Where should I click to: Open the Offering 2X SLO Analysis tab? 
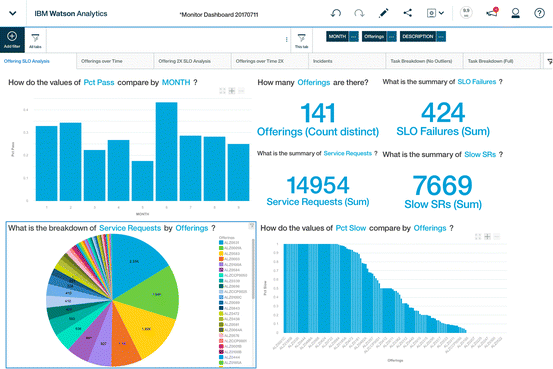(x=193, y=61)
